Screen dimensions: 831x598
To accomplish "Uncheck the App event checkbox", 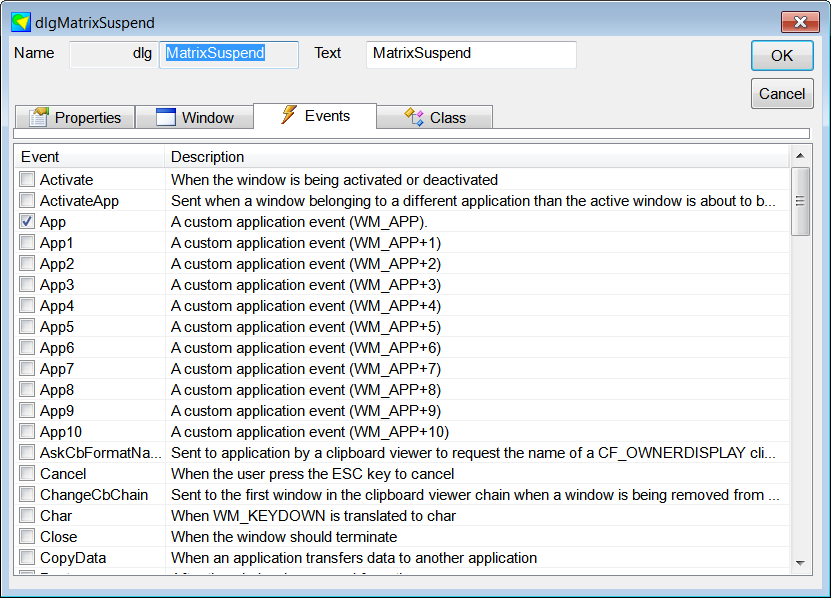I will tap(27, 222).
